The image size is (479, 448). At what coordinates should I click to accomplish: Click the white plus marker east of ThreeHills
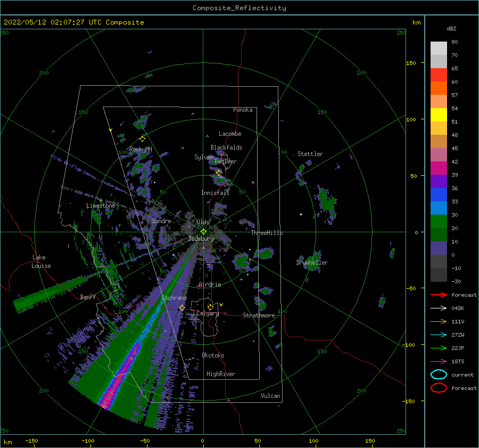pyautogui.click(x=301, y=214)
